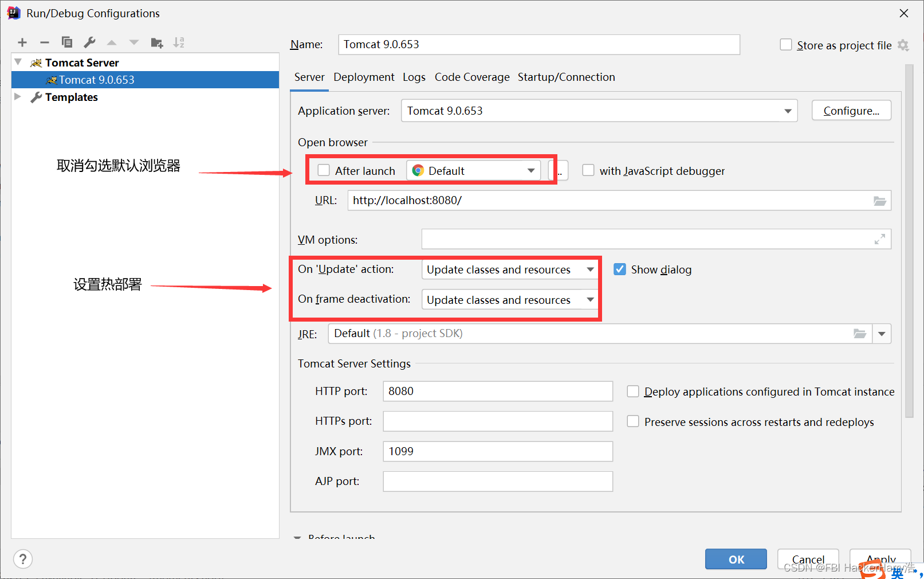
Task: Click the OK button
Action: click(736, 559)
